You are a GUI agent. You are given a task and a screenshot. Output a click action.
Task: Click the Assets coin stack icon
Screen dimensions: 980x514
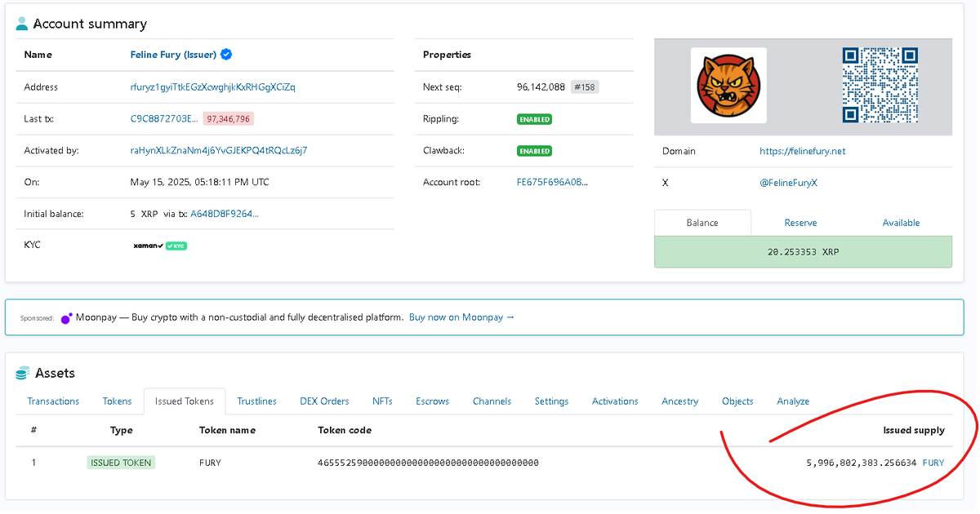click(23, 373)
